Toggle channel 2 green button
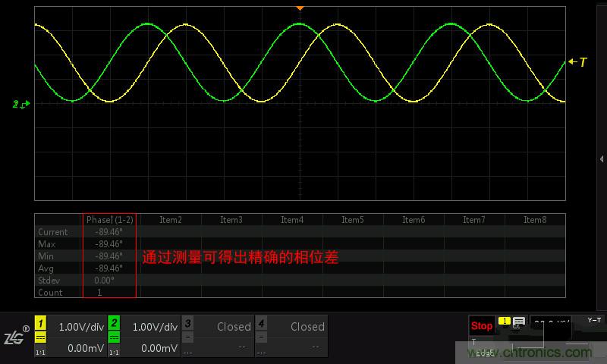Image resolution: width=607 pixels, height=364 pixels. [114, 323]
